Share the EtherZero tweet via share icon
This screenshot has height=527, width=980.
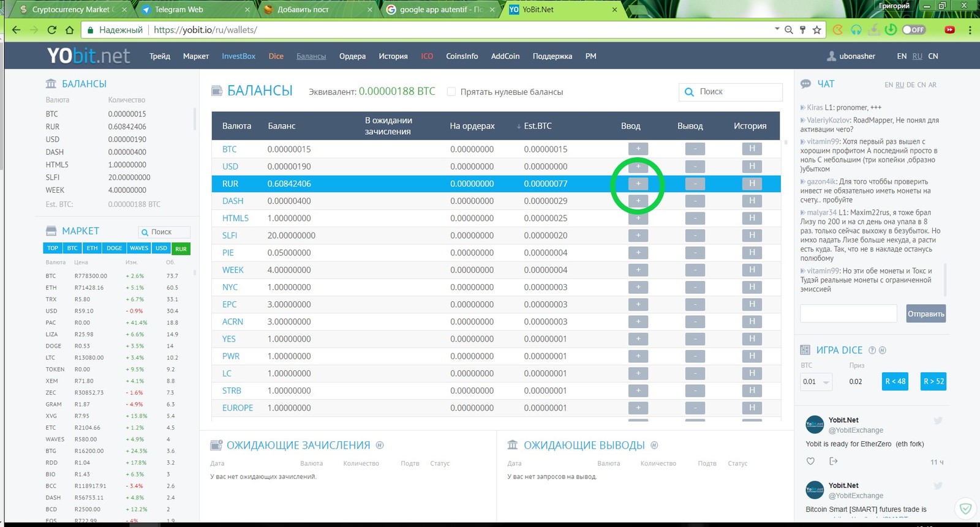point(833,462)
